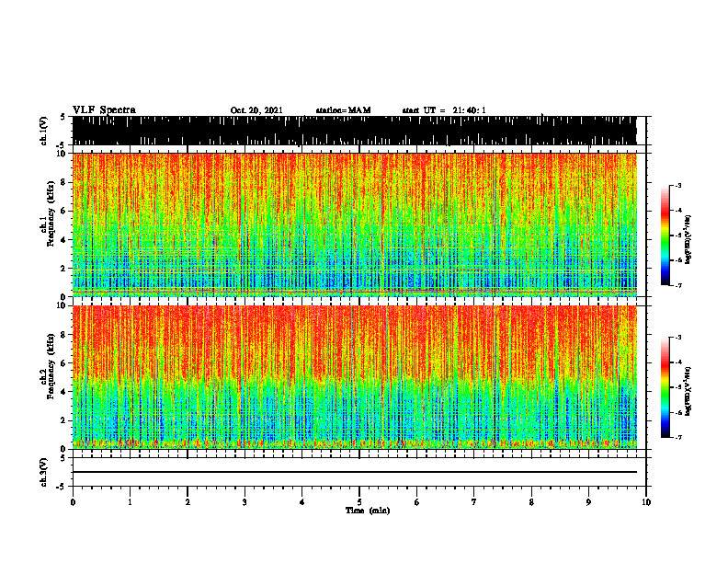Click the "9" tick label on time axis
The width and height of the screenshot is (728, 563).
click(x=588, y=502)
